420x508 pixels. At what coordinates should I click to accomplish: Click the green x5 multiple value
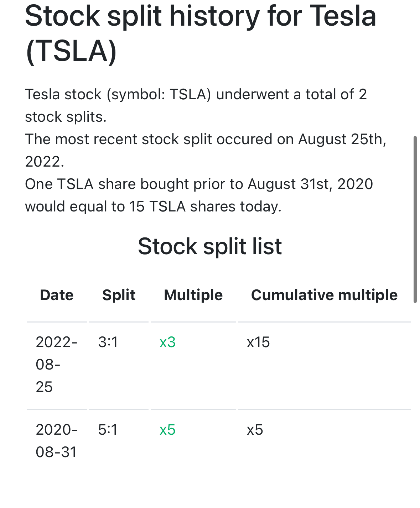[x=167, y=430]
